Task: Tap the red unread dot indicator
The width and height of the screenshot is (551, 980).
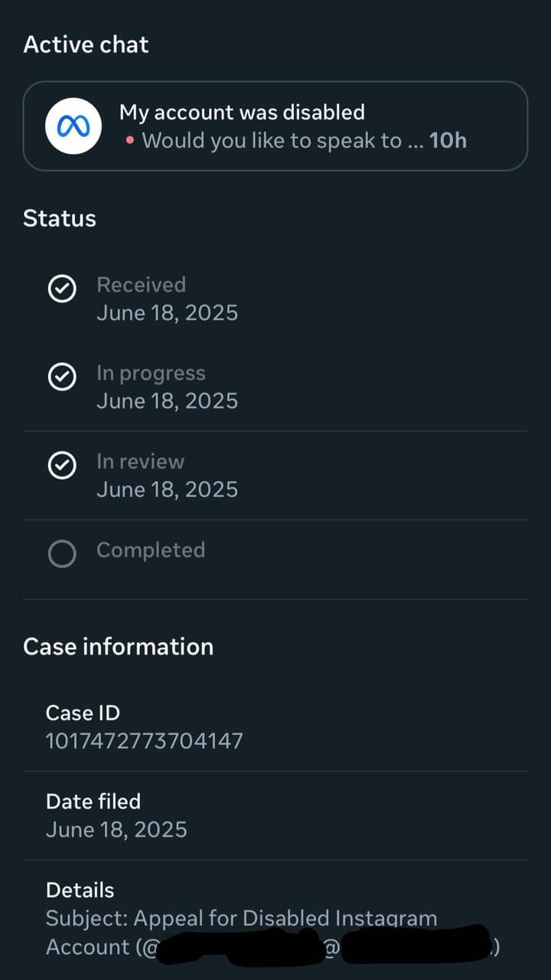Action: [x=129, y=142]
